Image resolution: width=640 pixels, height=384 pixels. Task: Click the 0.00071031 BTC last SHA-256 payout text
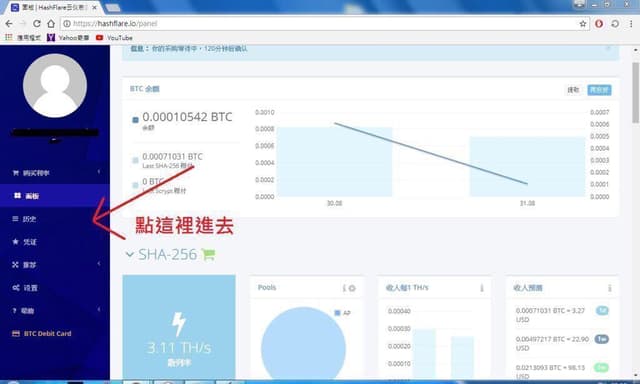[x=172, y=157]
